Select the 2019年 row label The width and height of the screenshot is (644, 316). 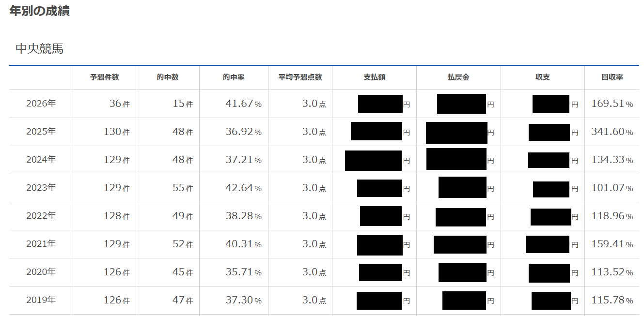pos(41,300)
